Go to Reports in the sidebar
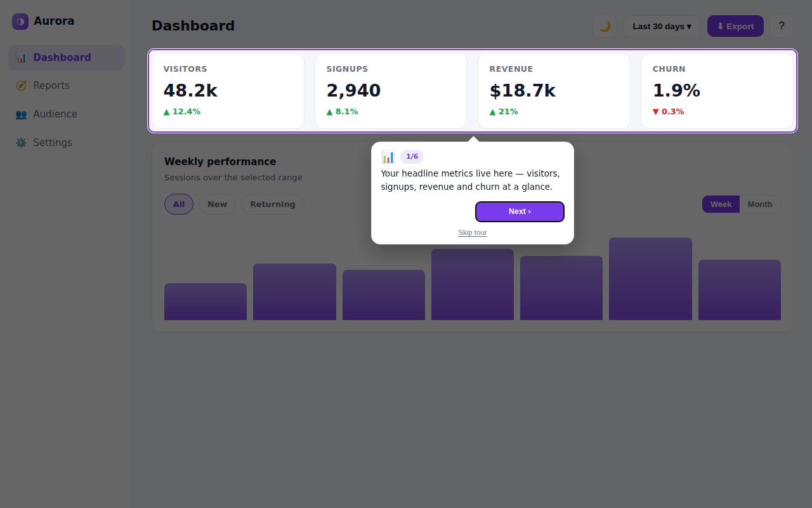Image resolution: width=812 pixels, height=508 pixels. pos(66,86)
